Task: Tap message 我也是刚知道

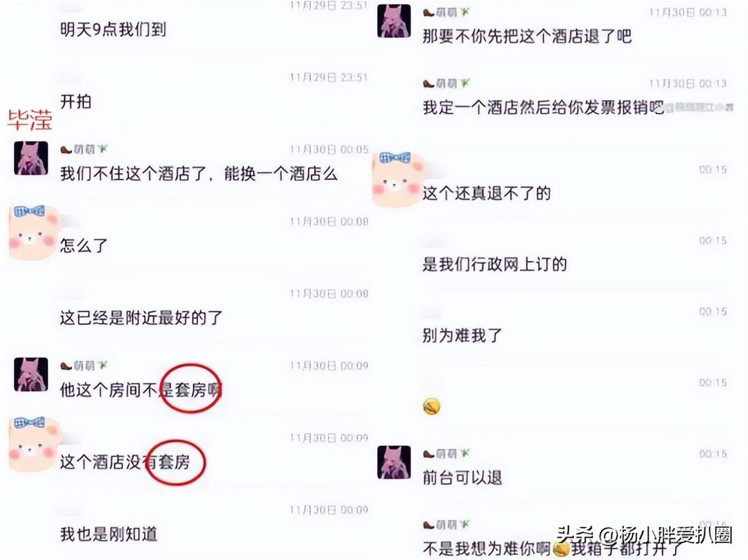Action: point(108,534)
